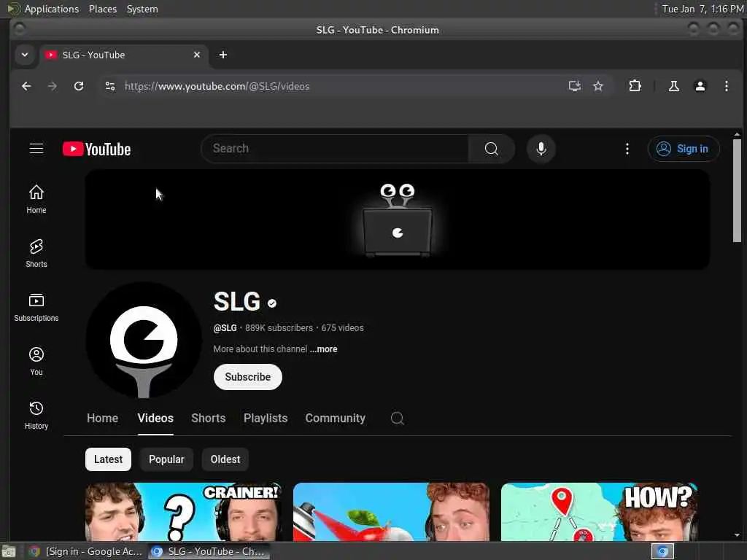Select the Latest filter chip

[x=108, y=459]
